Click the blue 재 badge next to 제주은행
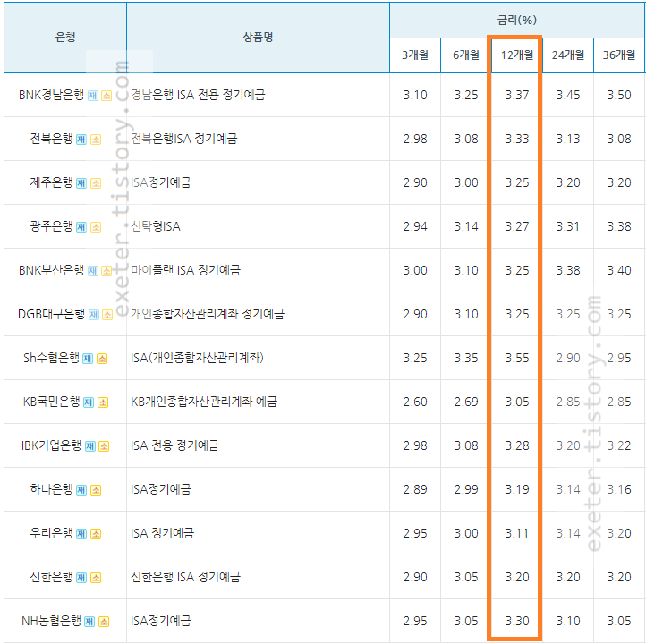This screenshot has height=644, width=646. point(81,183)
